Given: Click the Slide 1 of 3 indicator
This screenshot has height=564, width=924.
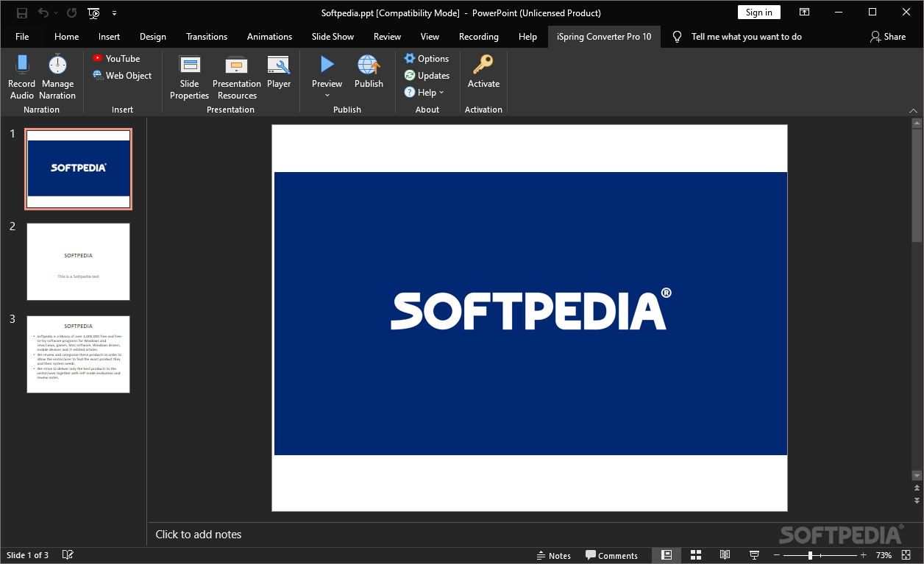Looking at the screenshot, I should [x=28, y=555].
